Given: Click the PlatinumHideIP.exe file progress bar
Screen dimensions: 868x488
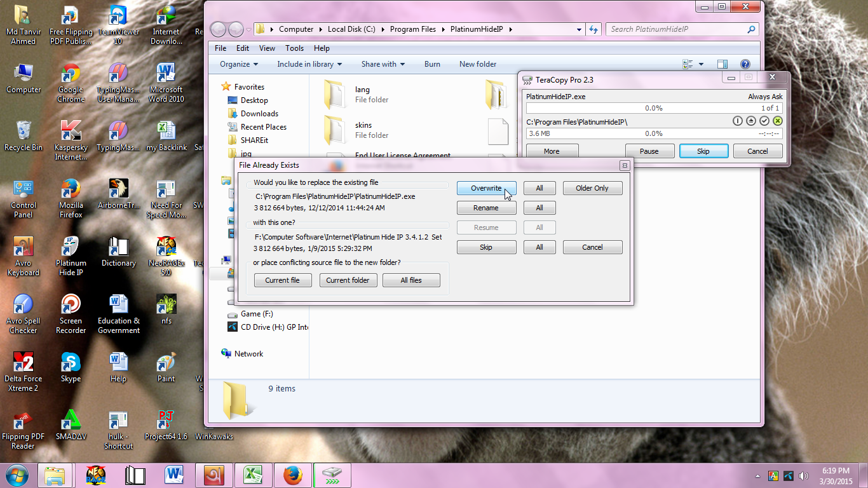Looking at the screenshot, I should coord(654,108).
